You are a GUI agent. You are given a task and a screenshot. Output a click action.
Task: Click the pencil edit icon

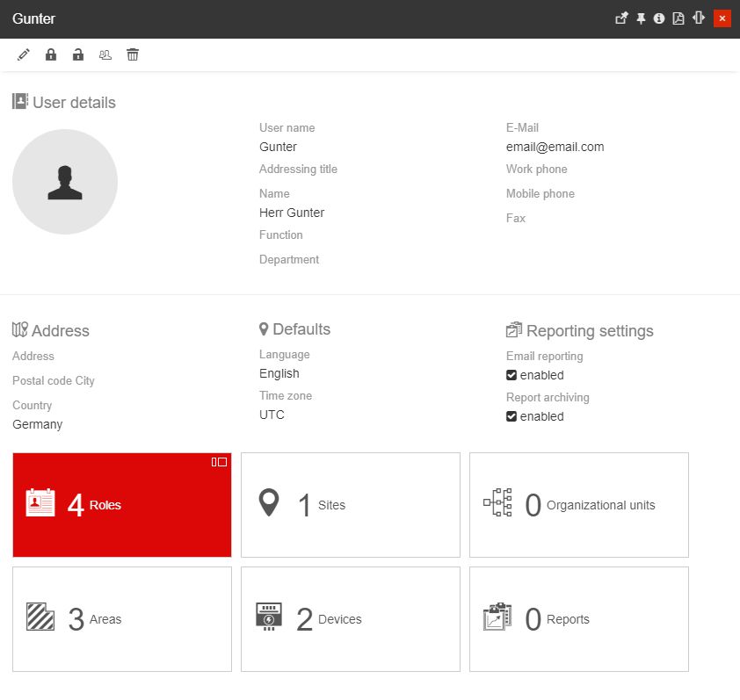pyautogui.click(x=24, y=55)
